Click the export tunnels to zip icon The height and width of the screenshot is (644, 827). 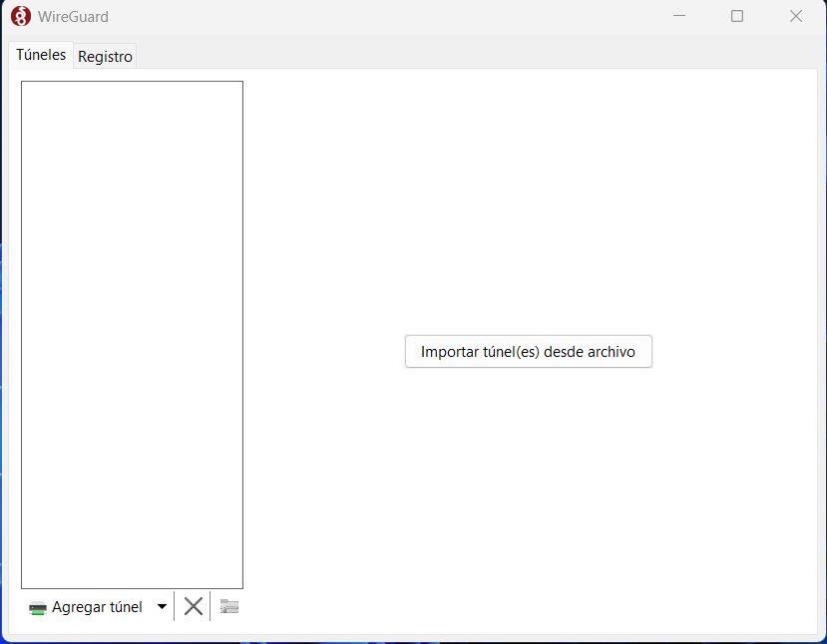click(x=229, y=606)
